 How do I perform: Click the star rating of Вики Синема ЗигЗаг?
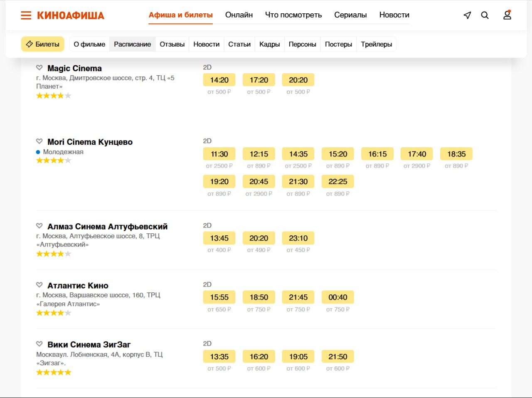click(x=54, y=372)
